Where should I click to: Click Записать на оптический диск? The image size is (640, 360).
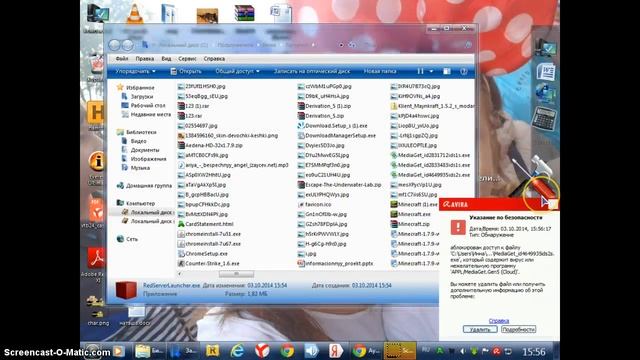pos(312,71)
